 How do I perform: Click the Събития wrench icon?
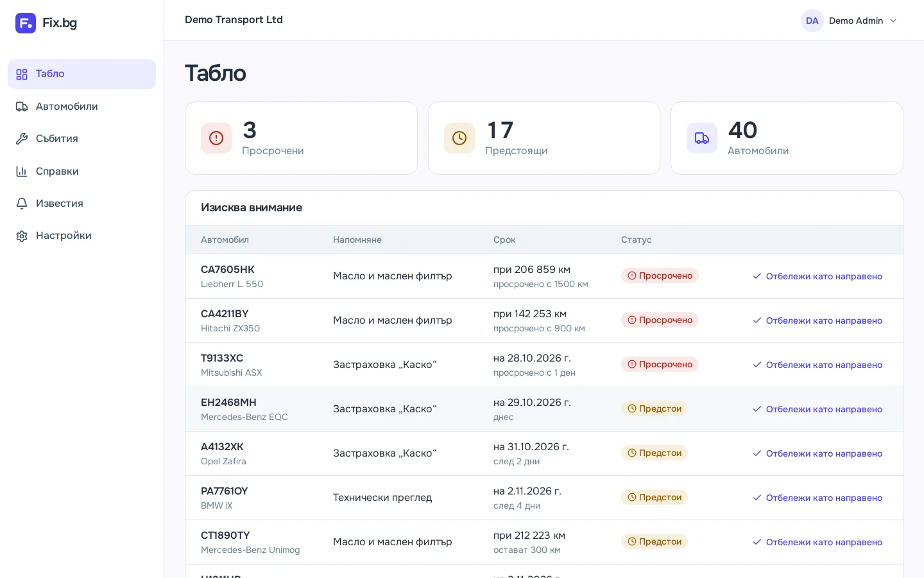pyautogui.click(x=22, y=139)
